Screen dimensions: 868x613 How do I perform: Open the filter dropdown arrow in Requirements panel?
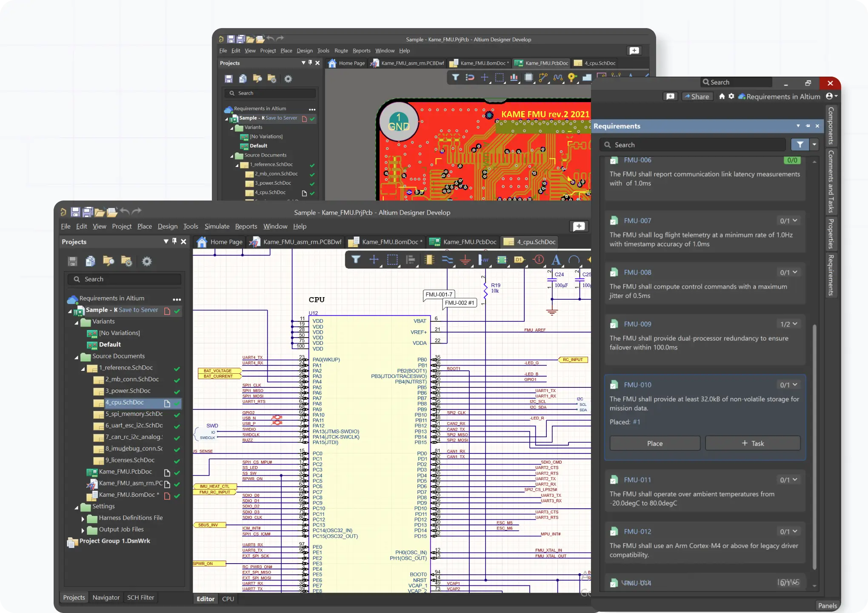click(x=814, y=145)
